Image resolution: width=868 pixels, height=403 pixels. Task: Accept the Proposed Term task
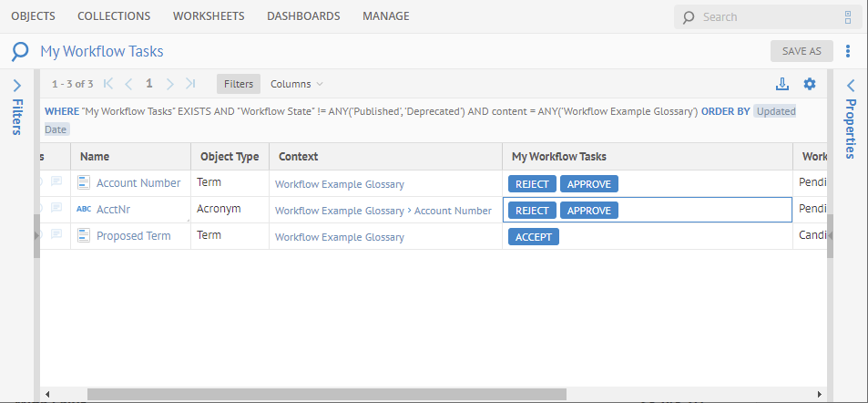532,236
